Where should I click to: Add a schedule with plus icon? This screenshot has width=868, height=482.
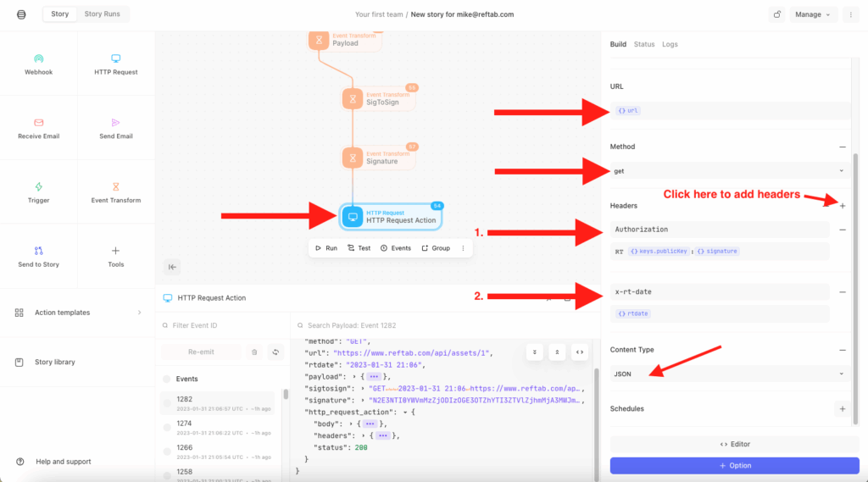(843, 409)
